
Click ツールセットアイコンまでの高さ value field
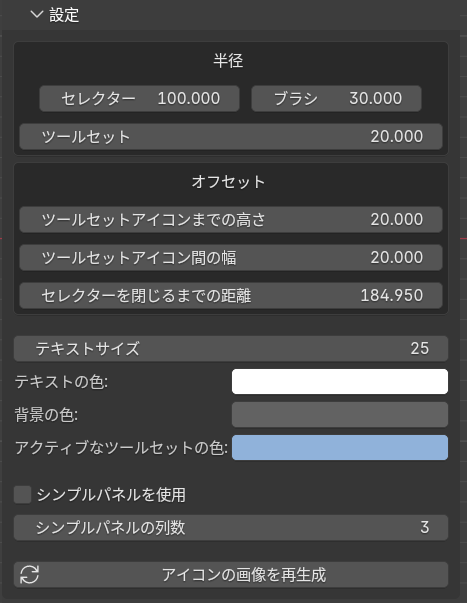pos(231,220)
